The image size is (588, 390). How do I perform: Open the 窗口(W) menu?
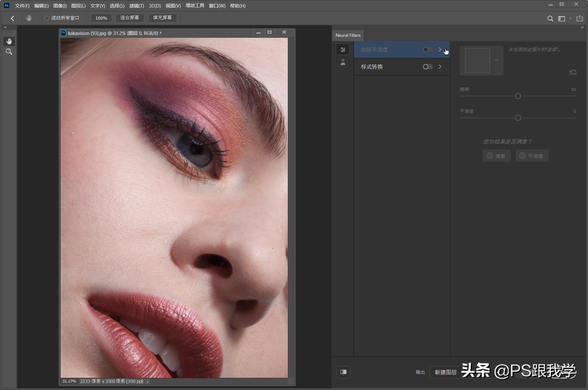217,6
